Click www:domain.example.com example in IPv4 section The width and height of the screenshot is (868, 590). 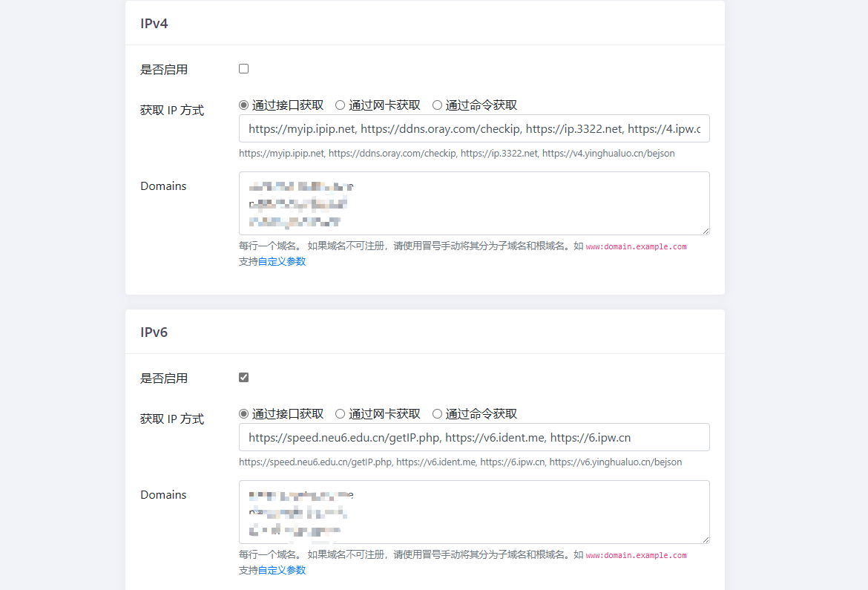tap(636, 246)
